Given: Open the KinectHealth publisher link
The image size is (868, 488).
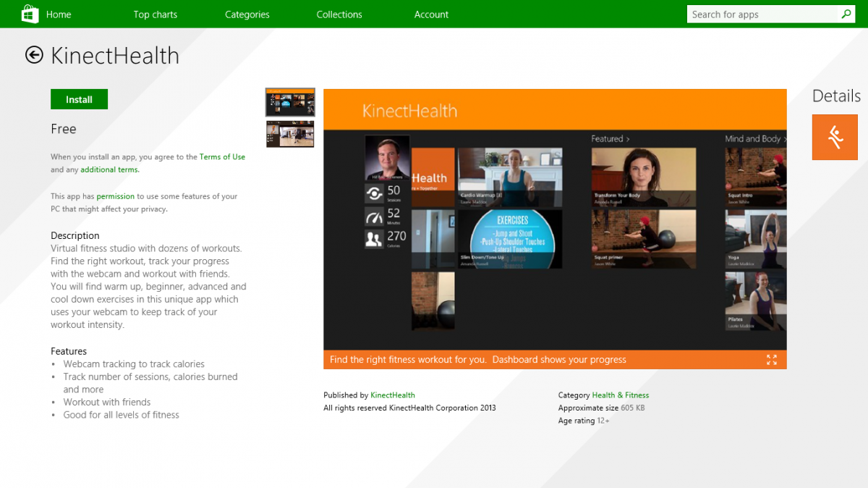Looking at the screenshot, I should (393, 395).
